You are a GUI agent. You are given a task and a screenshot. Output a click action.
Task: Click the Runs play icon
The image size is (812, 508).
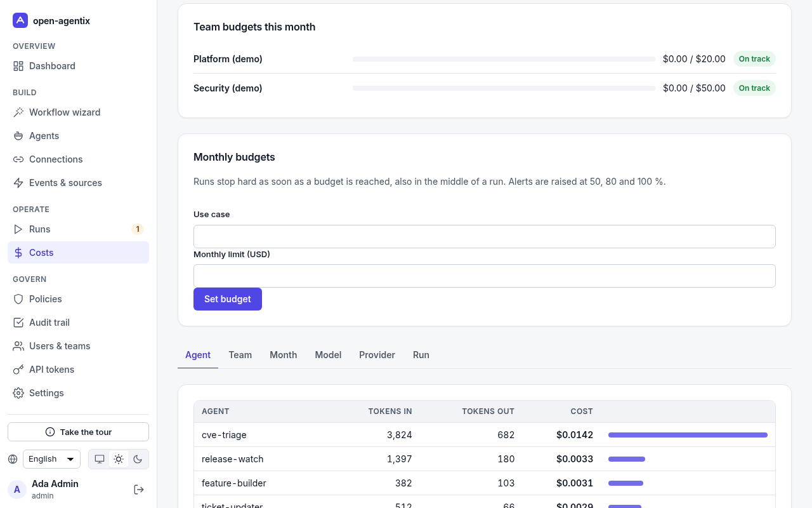(x=18, y=229)
